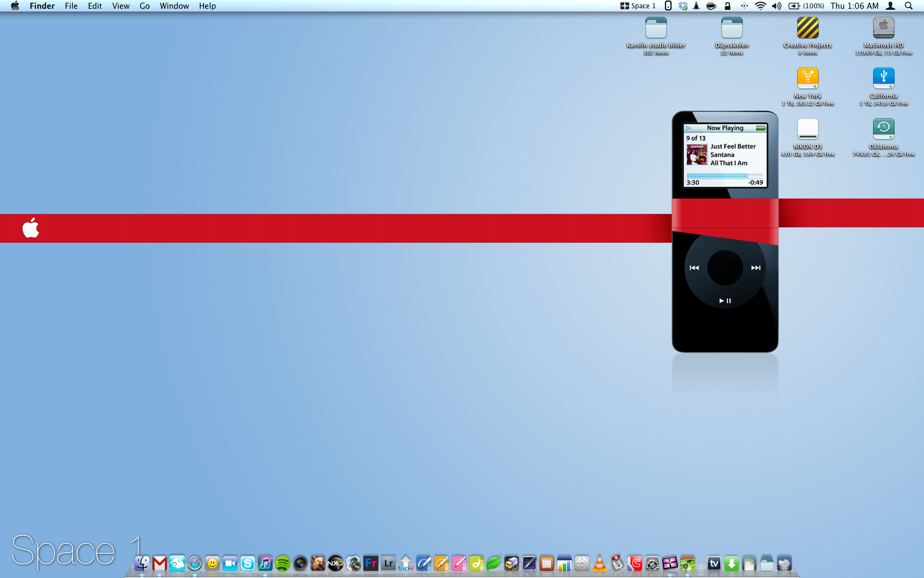Open the NIKON D3 volume
Viewport: 924px width, 578px height.
tap(807, 129)
